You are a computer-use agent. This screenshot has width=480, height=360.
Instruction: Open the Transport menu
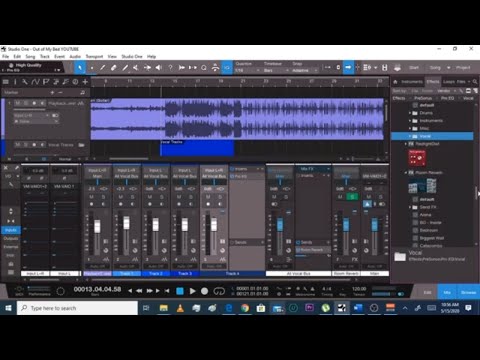click(94, 57)
